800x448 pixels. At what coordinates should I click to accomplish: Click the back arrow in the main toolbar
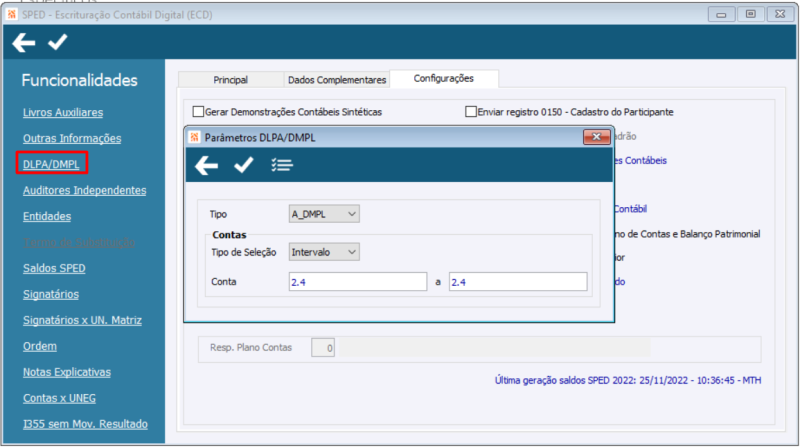(x=23, y=42)
